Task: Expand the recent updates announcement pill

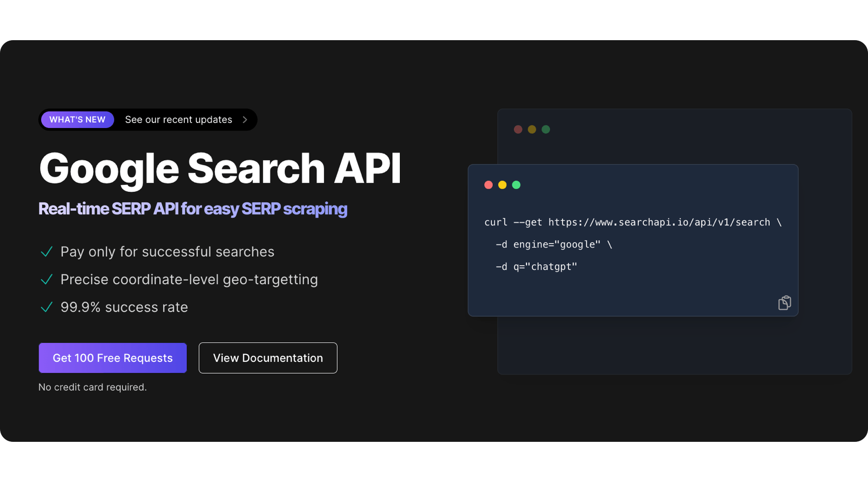Action: coord(148,119)
